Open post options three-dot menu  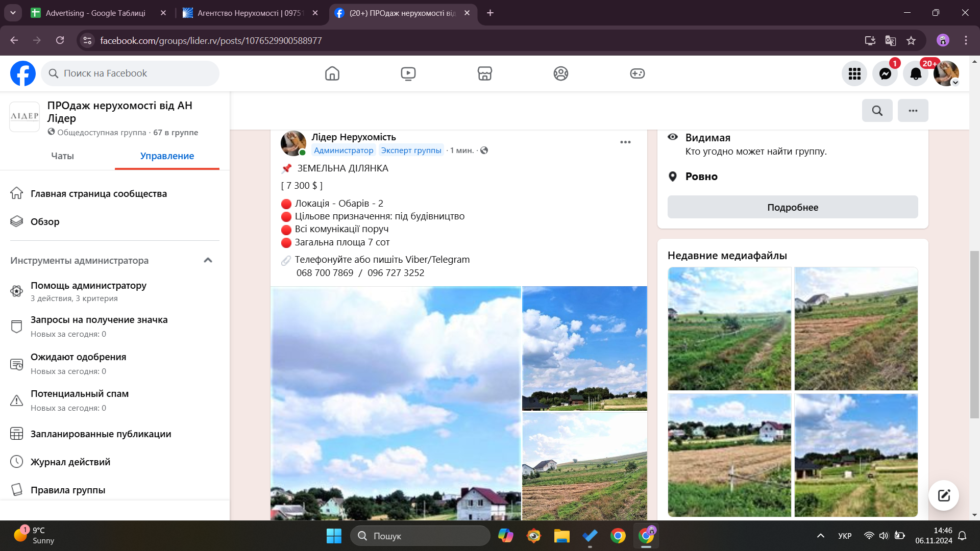tap(625, 142)
